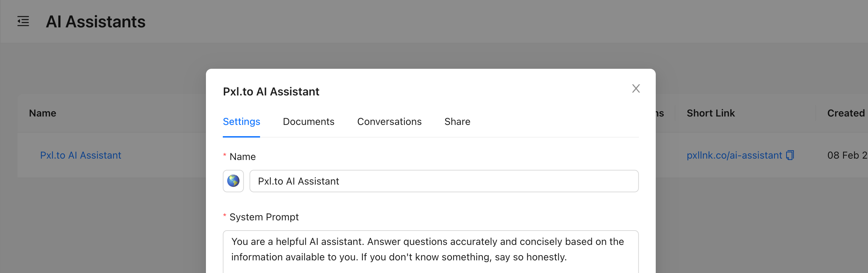Select the globe icon beside the Name field
Viewport: 868px width, 273px height.
[x=233, y=181]
